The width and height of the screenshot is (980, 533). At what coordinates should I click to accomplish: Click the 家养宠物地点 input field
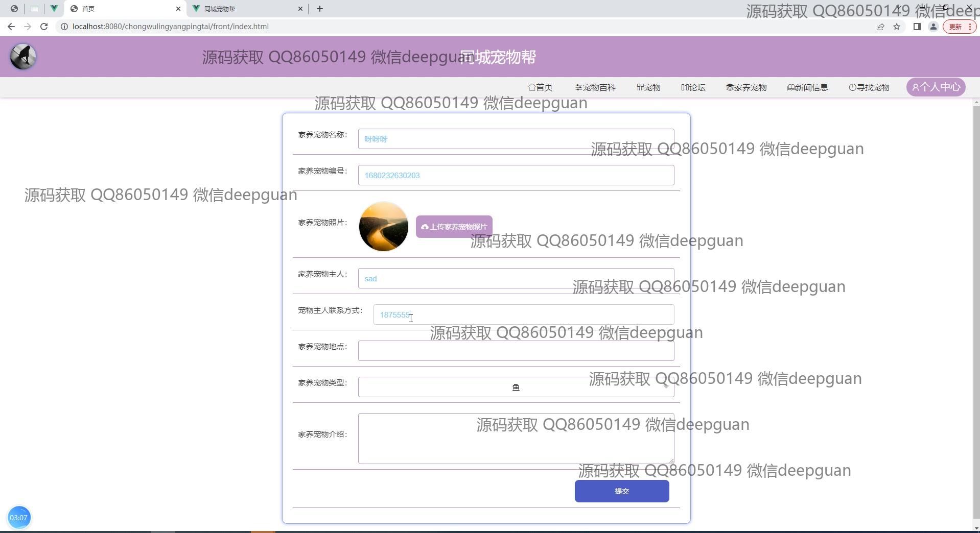coord(516,351)
